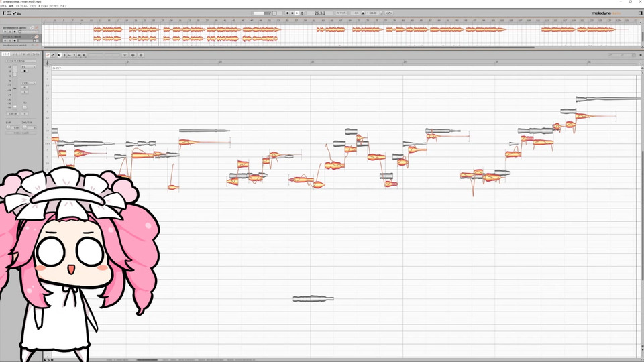The width and height of the screenshot is (644, 362).
Task: Open the key signature dropdown in transport bar
Action: [x=341, y=13]
